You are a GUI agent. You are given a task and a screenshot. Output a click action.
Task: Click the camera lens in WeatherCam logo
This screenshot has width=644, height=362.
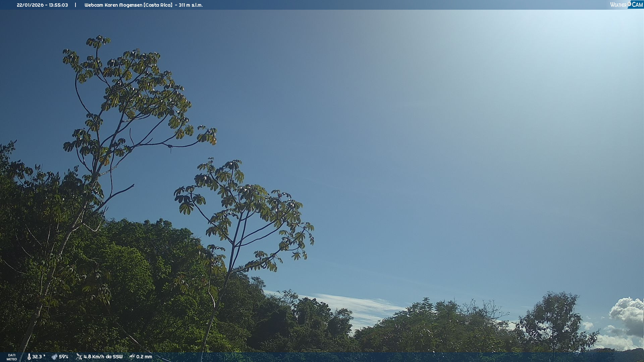pyautogui.click(x=629, y=4)
